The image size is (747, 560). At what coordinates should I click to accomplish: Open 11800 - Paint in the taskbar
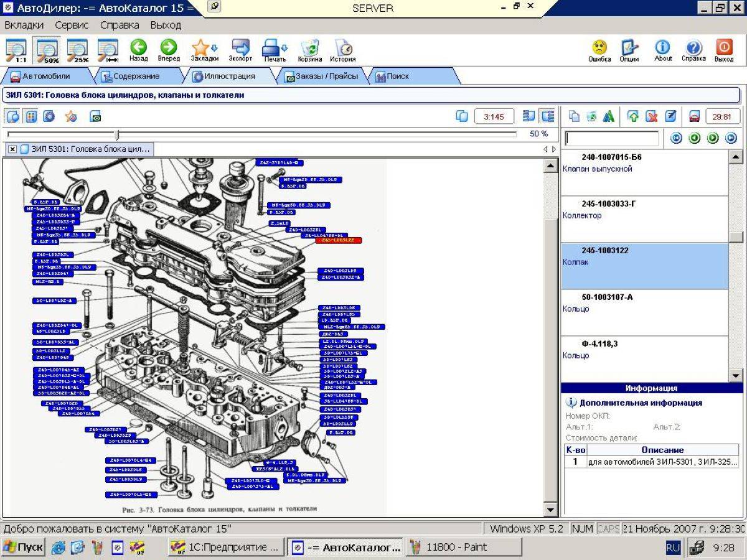(464, 548)
